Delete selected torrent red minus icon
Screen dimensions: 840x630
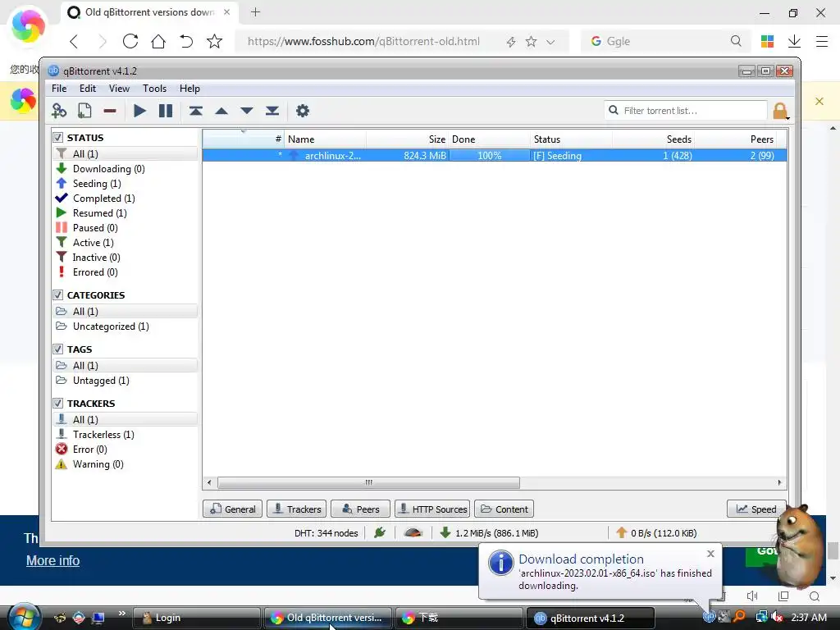click(110, 111)
